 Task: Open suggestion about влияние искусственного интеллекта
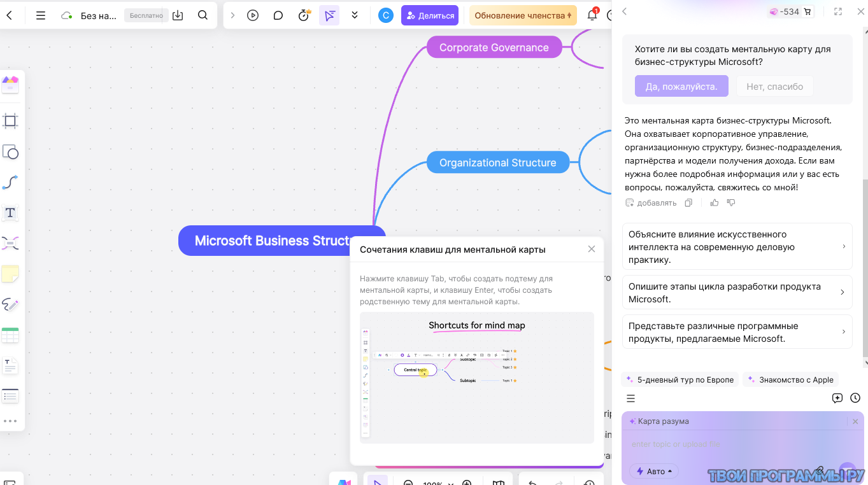pos(737,246)
